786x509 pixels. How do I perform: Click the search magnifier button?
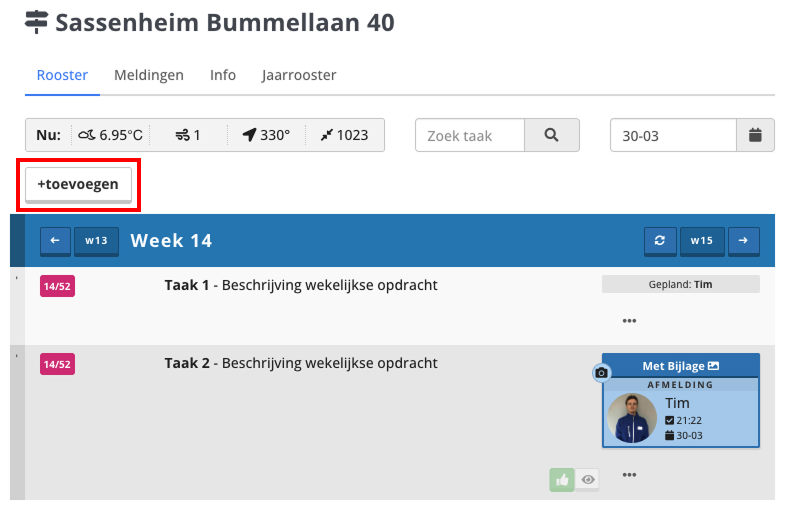click(551, 135)
